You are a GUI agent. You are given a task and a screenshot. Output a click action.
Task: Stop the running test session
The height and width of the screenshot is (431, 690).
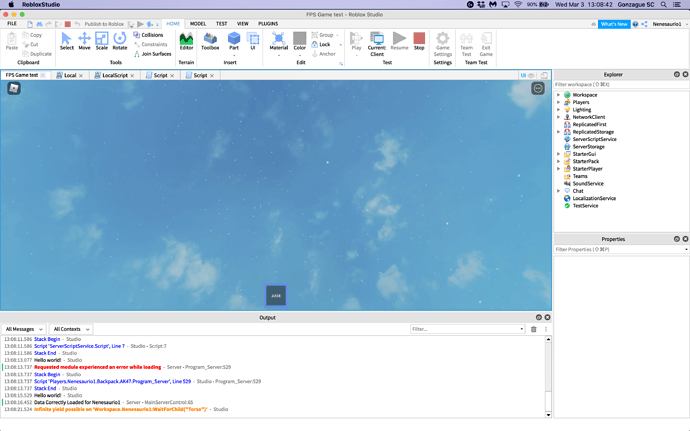click(x=419, y=41)
